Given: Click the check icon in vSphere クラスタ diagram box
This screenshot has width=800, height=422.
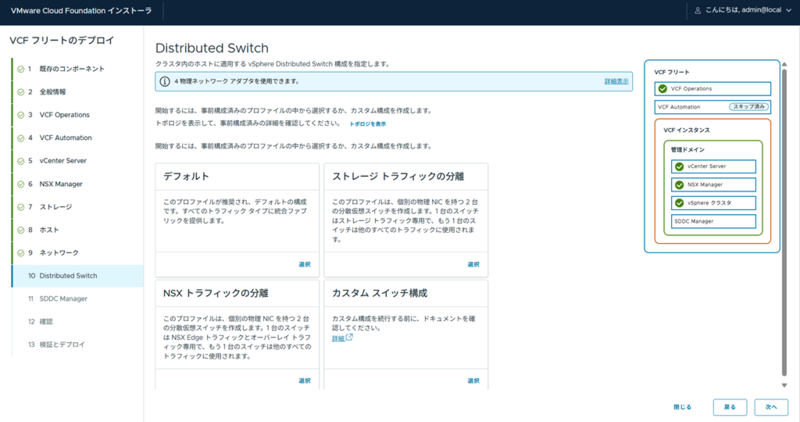Looking at the screenshot, I should coord(679,203).
